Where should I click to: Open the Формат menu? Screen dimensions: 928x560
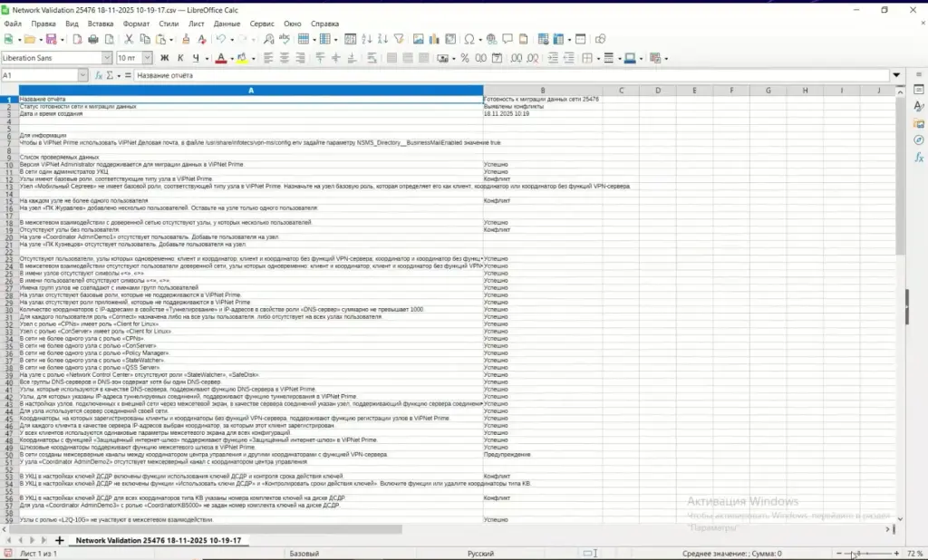[x=136, y=24]
